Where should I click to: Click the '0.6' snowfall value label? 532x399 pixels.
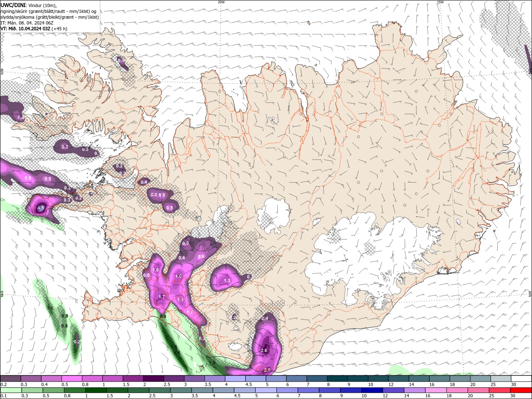[x=201, y=256]
